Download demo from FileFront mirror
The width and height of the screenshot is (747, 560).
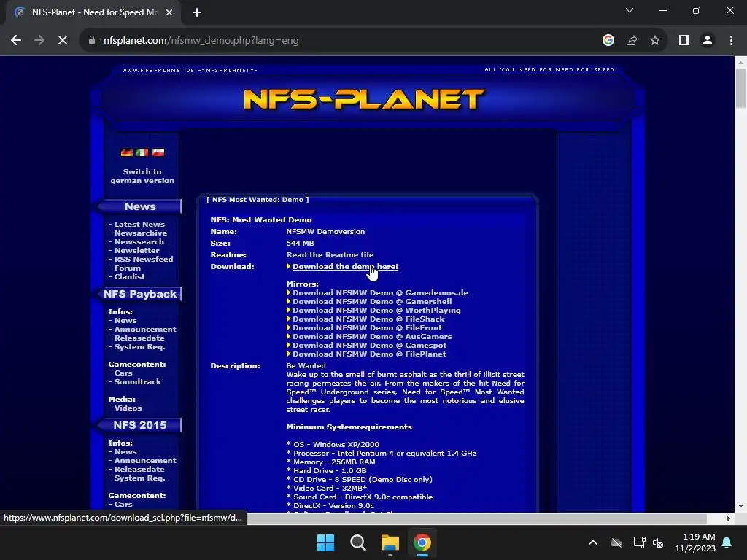pos(368,327)
